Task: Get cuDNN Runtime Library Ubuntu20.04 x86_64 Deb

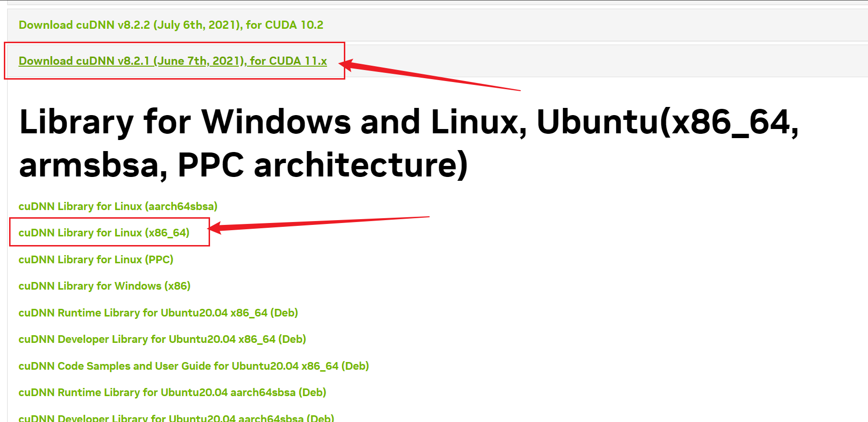Action: point(158,313)
